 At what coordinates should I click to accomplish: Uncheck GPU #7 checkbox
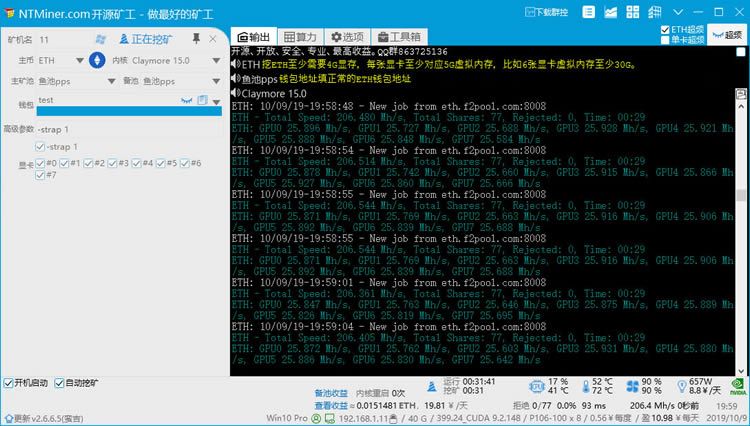pos(40,175)
